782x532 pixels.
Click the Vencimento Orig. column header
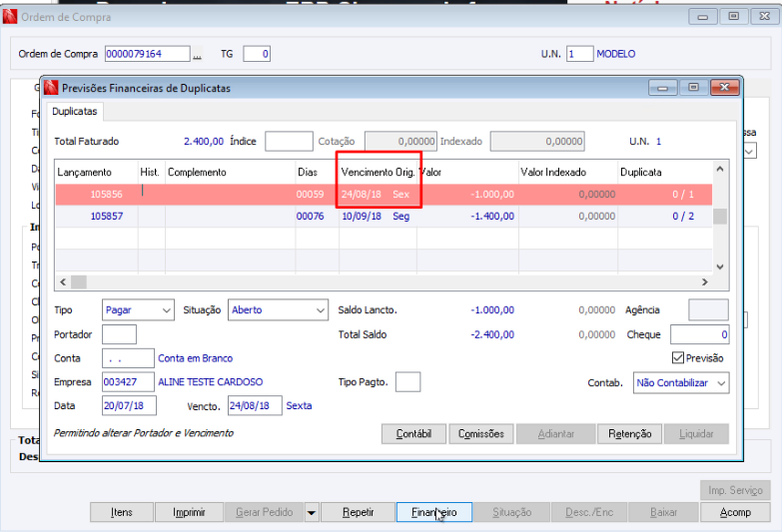tap(379, 172)
